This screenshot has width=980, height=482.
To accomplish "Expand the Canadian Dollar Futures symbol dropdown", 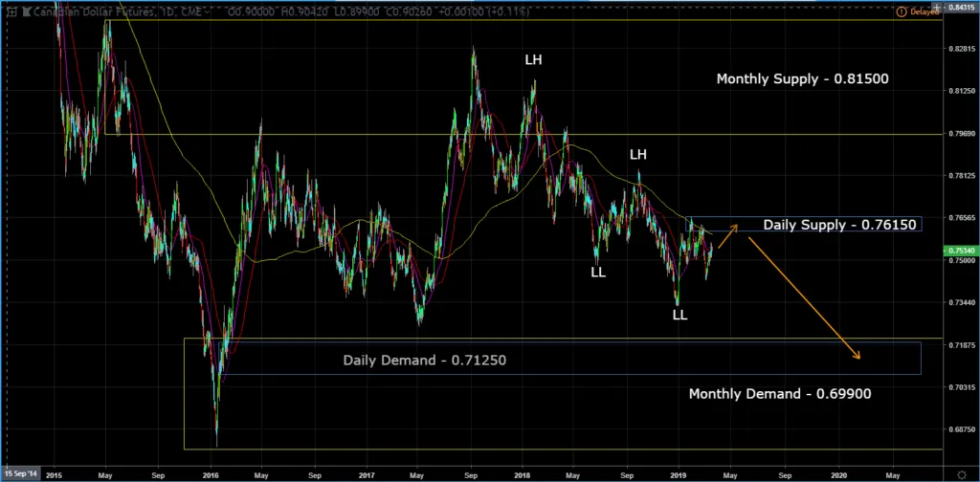I will (x=208, y=11).
